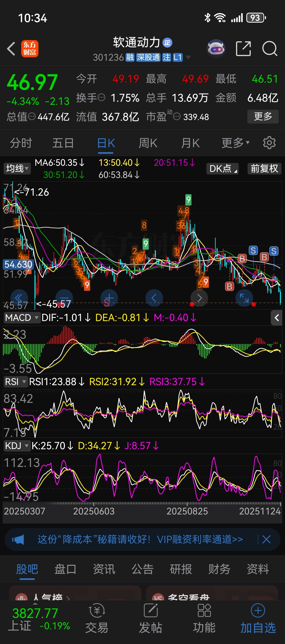Switch to 五日 chart tab
The image size is (285, 644).
tap(63, 143)
